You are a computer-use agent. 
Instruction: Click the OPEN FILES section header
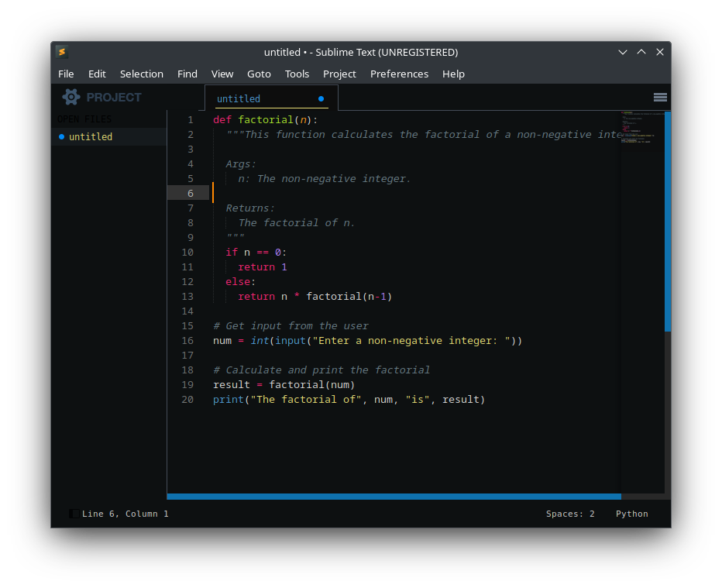[85, 119]
